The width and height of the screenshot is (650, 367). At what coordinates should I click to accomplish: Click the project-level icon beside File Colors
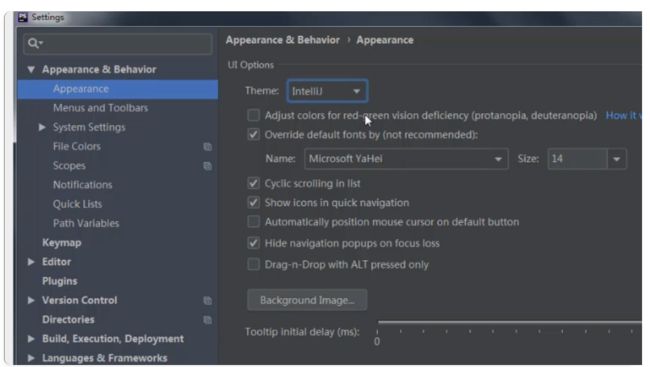point(208,146)
